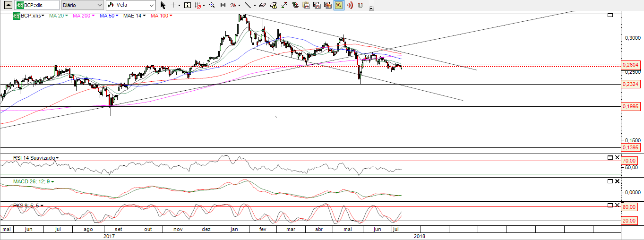The height and width of the screenshot is (240, 644).
Task: Click the red magnet snap icon
Action: point(360,5)
